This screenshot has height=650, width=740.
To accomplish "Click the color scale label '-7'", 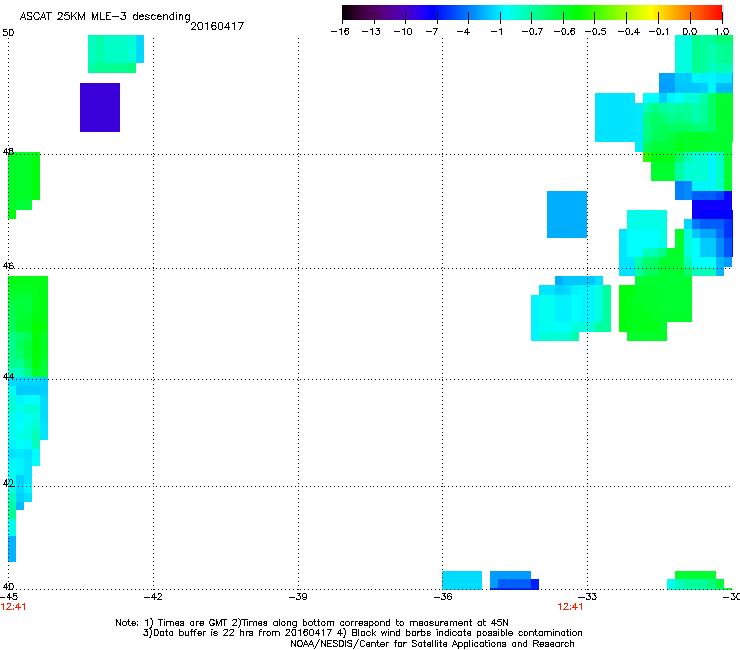I will pos(431,32).
